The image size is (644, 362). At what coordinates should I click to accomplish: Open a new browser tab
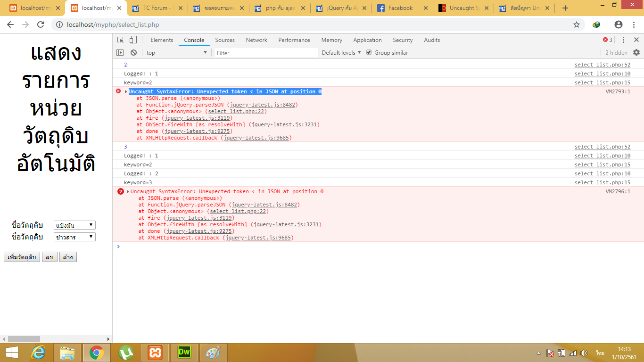565,8
